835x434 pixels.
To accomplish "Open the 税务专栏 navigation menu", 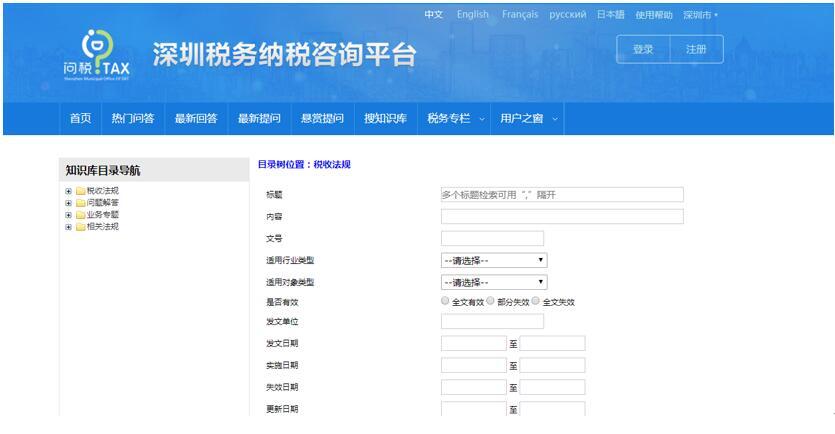I will coord(455,119).
